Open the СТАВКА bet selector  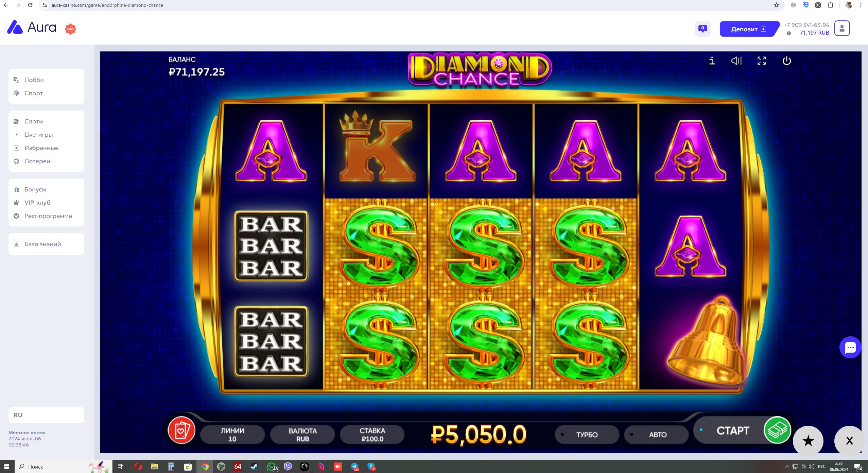pyautogui.click(x=372, y=435)
